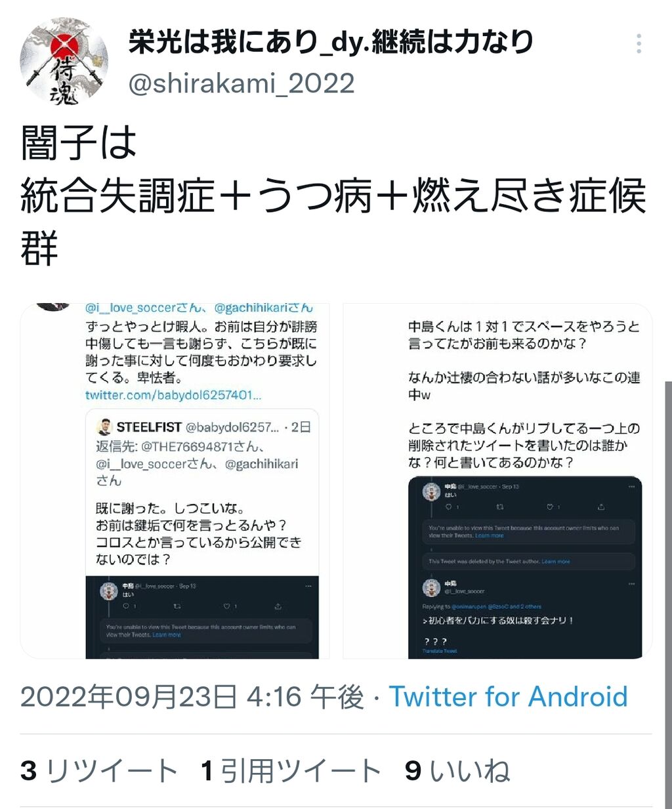Screen dimensions: 672x809
Task: Click the share upload icon in right image
Action: (600, 507)
